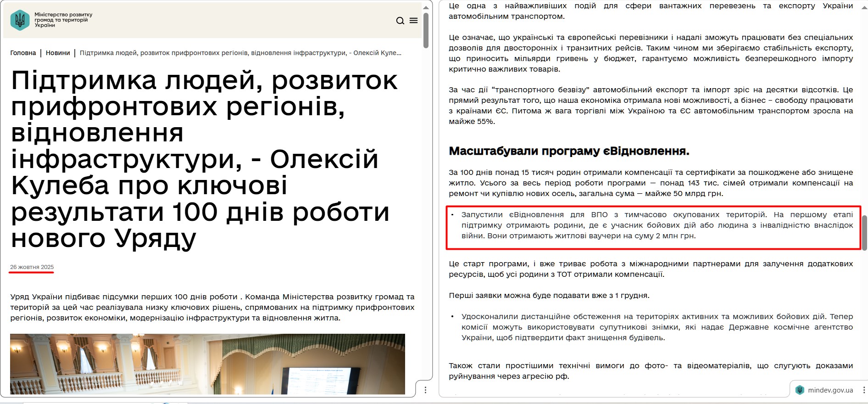This screenshot has height=404, width=868.
Task: Click the Ministry trident logo
Action: point(20,20)
